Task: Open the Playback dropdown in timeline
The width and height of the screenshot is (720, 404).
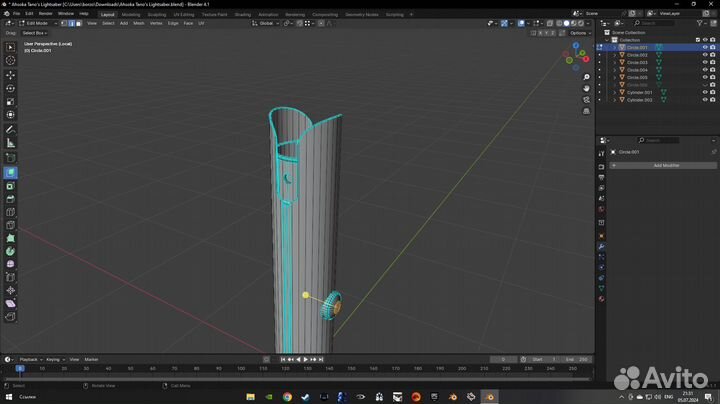Action: click(x=31, y=359)
